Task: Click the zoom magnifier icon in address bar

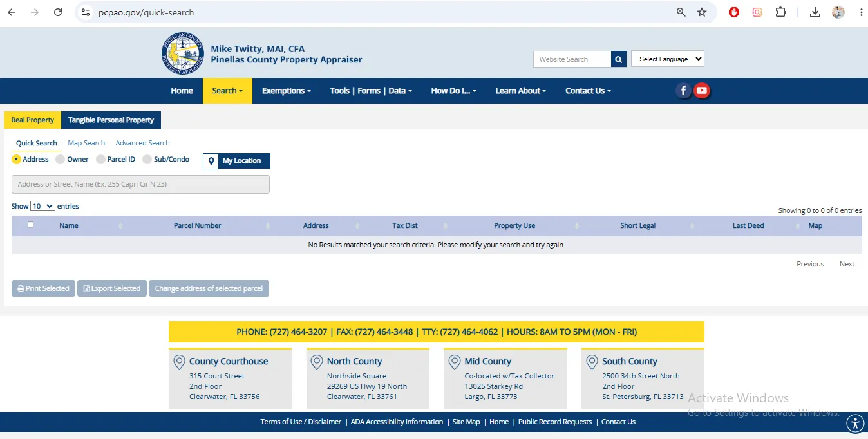Action: point(681,12)
